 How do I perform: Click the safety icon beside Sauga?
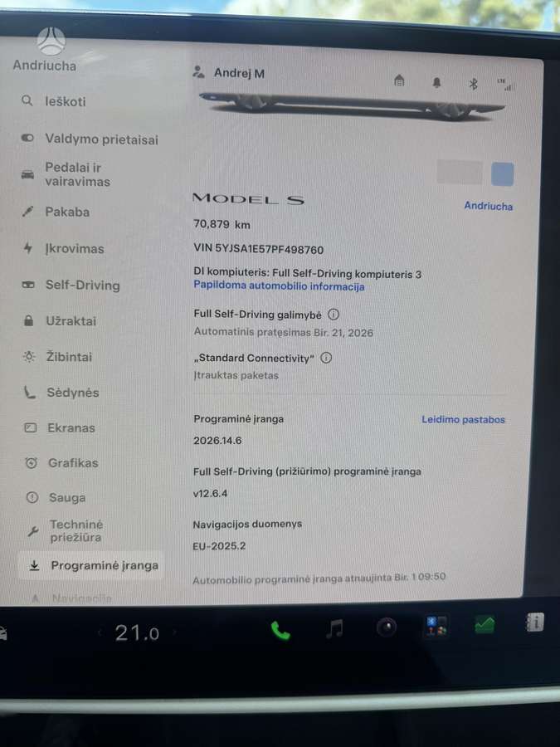tap(32, 497)
